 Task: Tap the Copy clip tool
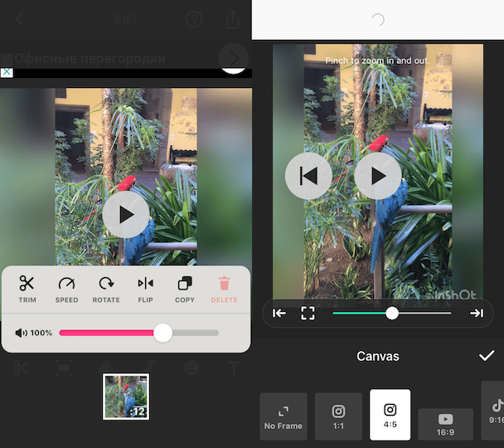(185, 289)
